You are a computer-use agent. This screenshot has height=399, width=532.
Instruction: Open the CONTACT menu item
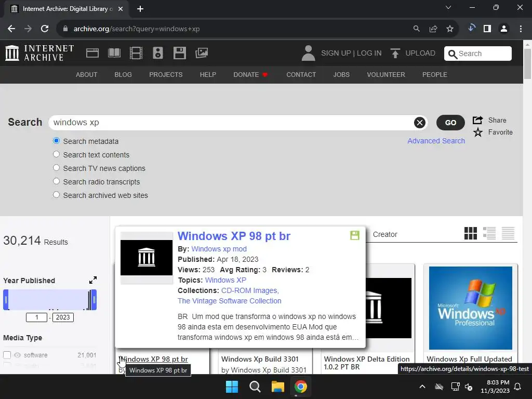[301, 75]
